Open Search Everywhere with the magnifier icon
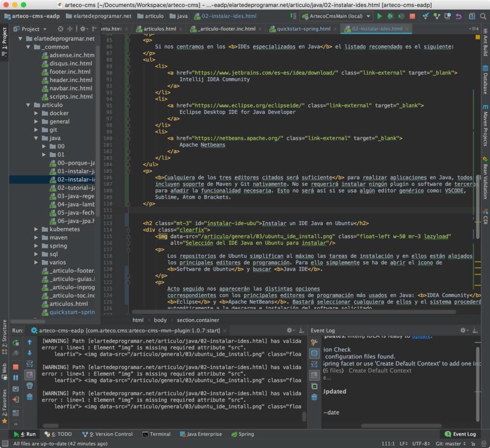 pos(482,16)
